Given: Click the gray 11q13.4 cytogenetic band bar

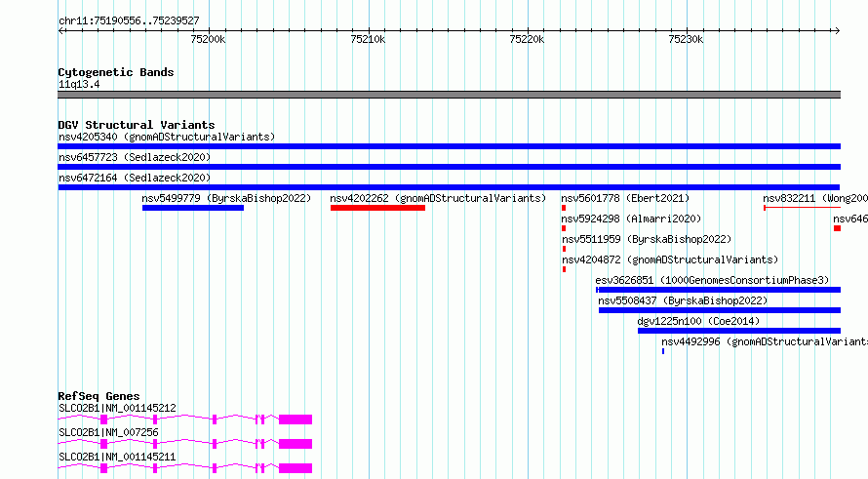Looking at the screenshot, I should point(449,95).
